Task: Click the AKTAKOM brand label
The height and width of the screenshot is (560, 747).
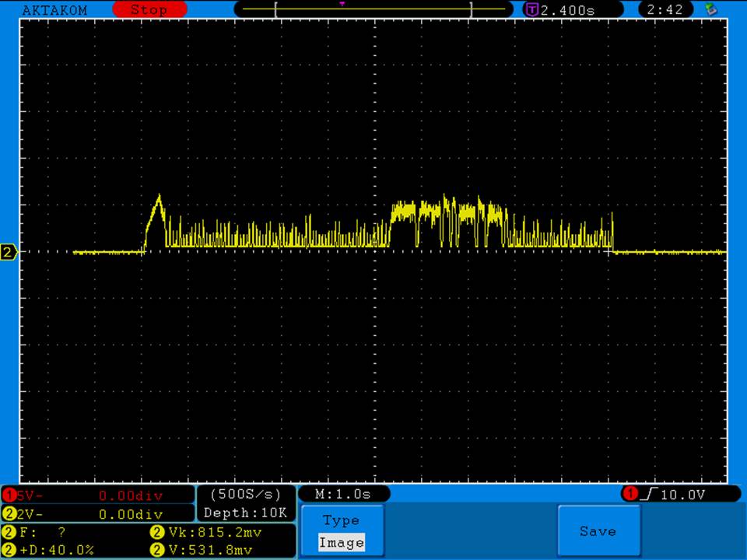Action: [x=54, y=10]
